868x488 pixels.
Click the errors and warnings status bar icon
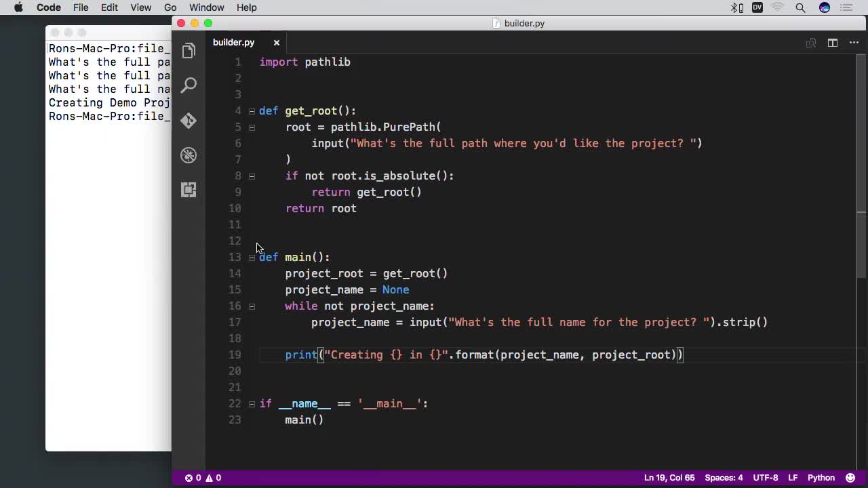tap(202, 478)
